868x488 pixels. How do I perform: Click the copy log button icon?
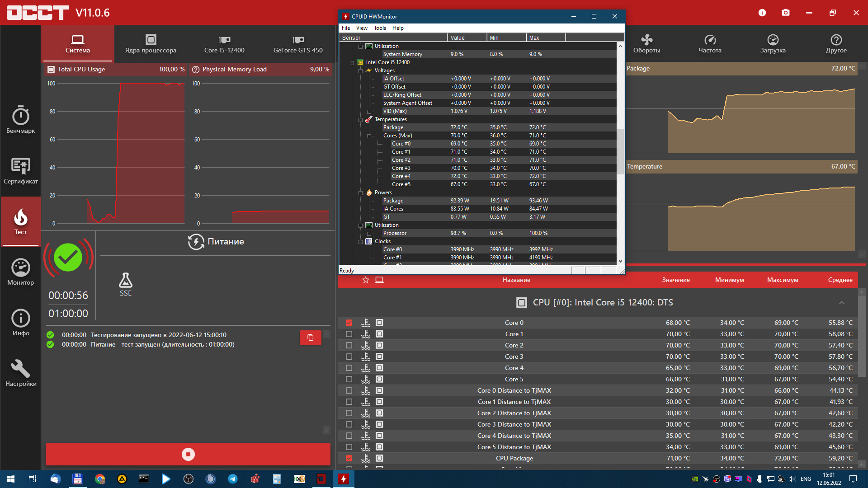(x=310, y=338)
